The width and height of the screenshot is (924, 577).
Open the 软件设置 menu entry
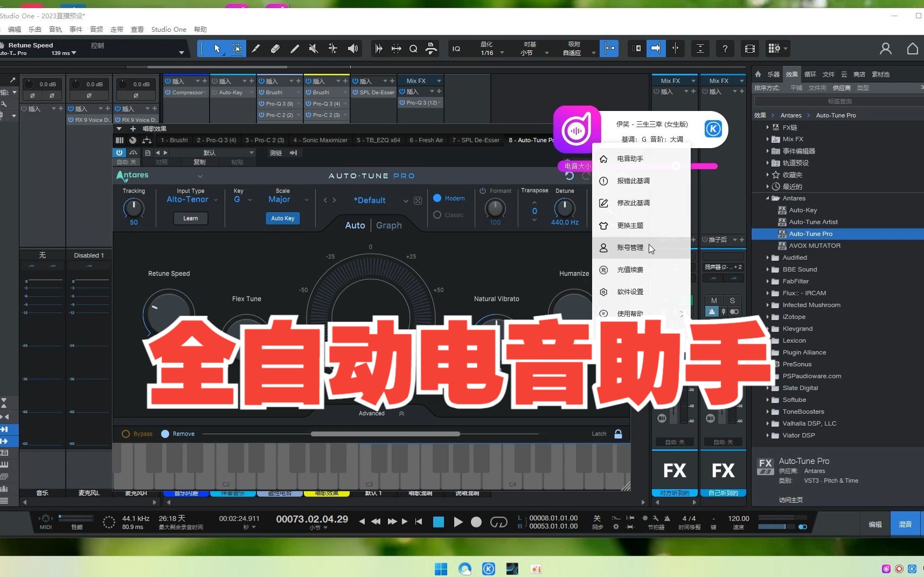(641, 291)
